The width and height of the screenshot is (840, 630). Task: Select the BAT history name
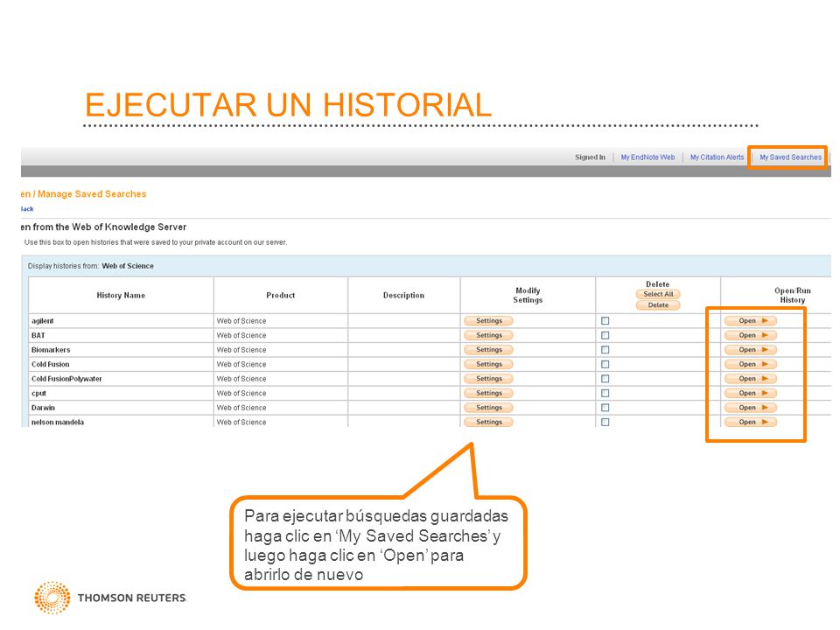coord(38,335)
